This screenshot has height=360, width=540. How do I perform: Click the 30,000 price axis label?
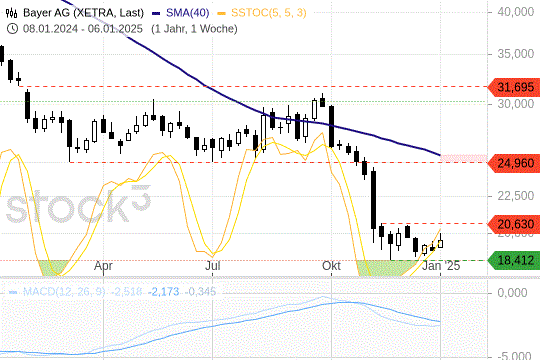point(516,104)
